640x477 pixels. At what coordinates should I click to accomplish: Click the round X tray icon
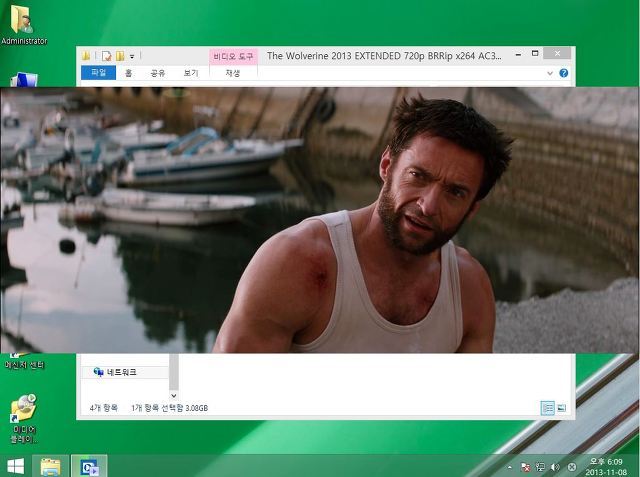(572, 467)
